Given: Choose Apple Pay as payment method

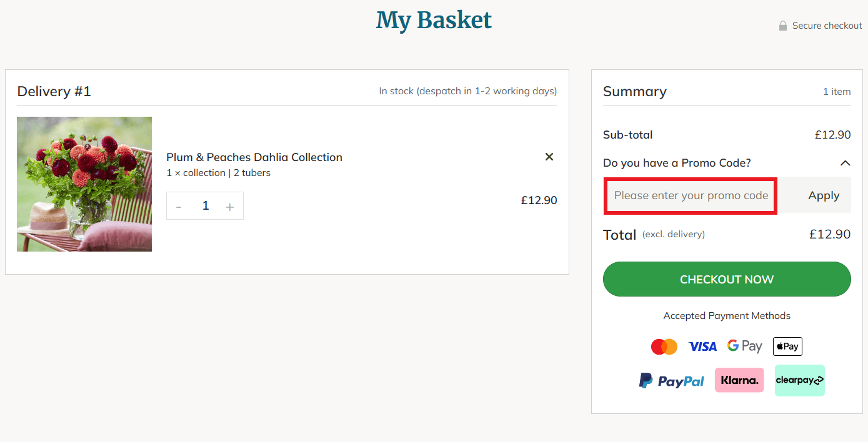Looking at the screenshot, I should point(787,346).
